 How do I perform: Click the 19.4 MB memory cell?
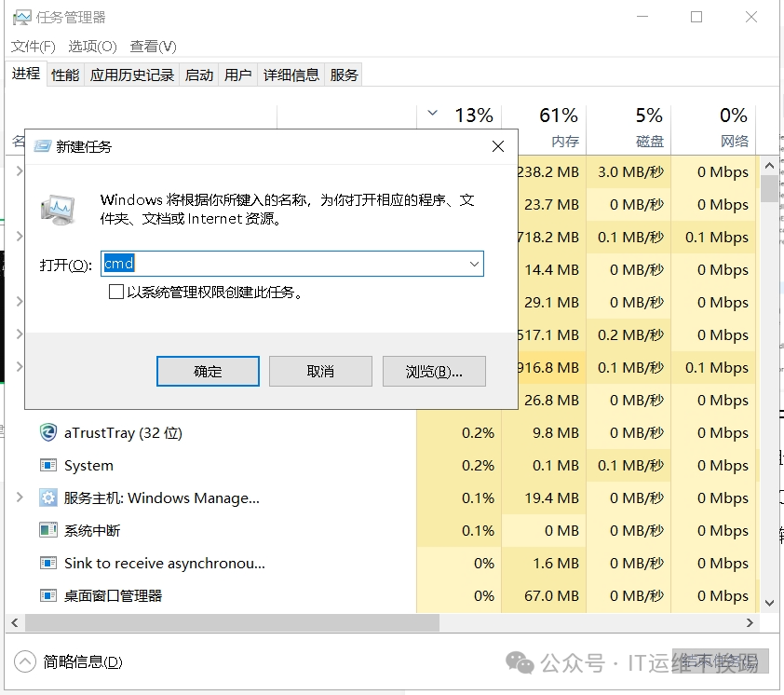point(544,497)
